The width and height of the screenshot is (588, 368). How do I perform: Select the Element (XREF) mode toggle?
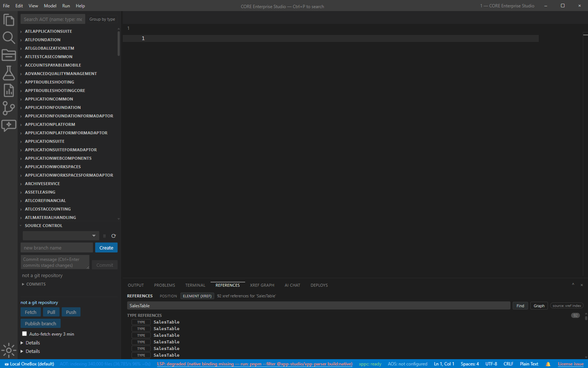tap(197, 296)
